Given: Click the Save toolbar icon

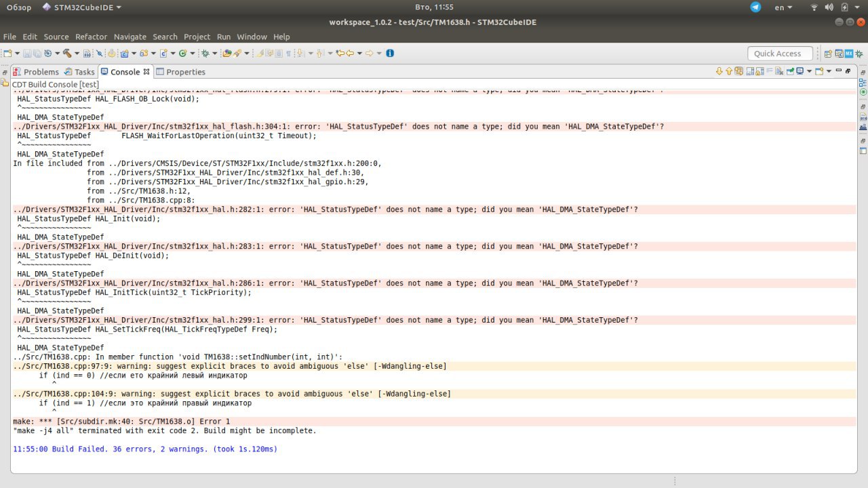Looking at the screenshot, I should [x=27, y=54].
